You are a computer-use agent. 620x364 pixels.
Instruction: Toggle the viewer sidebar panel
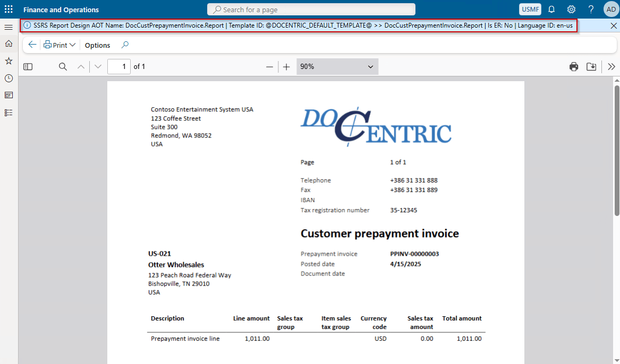point(28,67)
